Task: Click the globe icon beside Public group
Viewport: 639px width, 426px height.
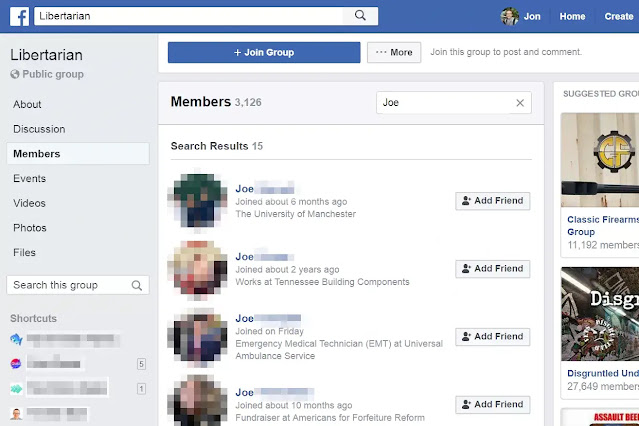Action: coord(15,74)
